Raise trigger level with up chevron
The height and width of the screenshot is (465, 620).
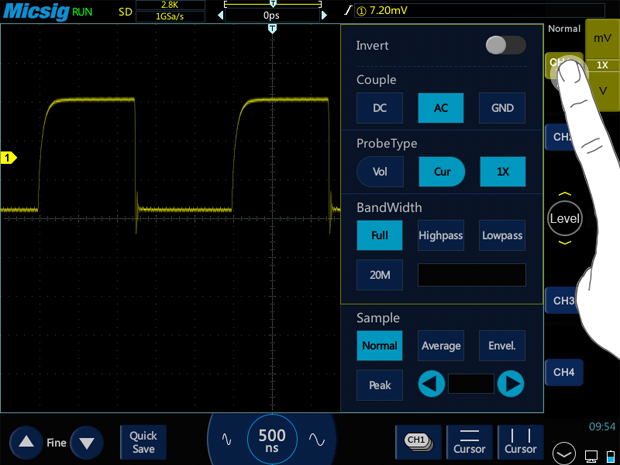pyautogui.click(x=565, y=194)
